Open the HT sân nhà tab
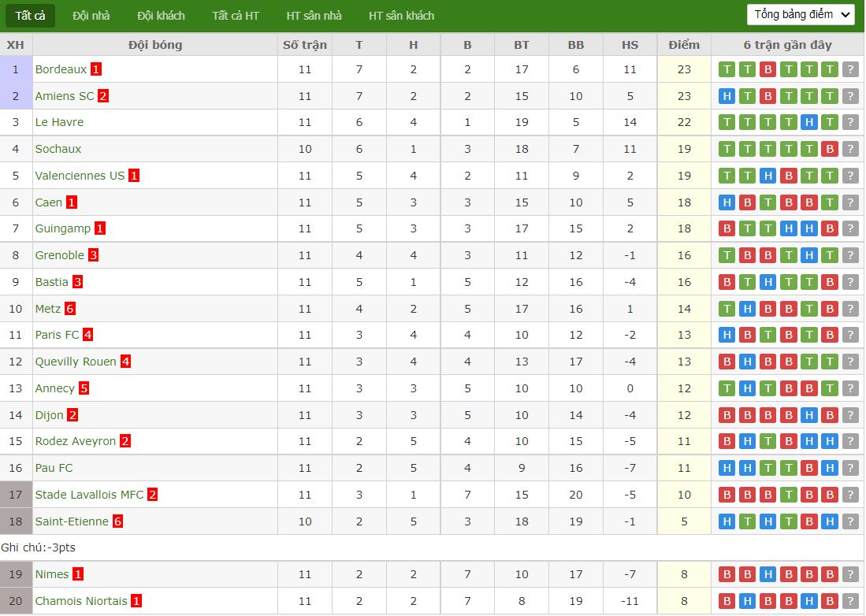The height and width of the screenshot is (616, 866). 314,16
